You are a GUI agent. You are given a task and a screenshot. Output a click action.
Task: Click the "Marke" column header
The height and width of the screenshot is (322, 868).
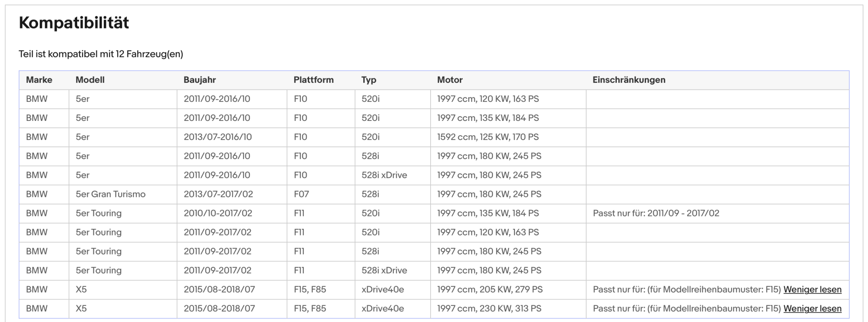39,80
